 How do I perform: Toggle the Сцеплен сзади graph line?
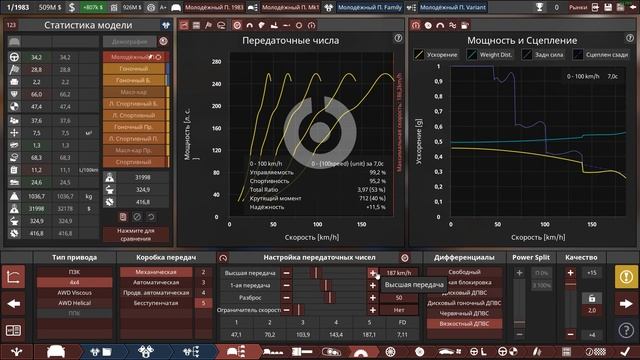coord(600,55)
